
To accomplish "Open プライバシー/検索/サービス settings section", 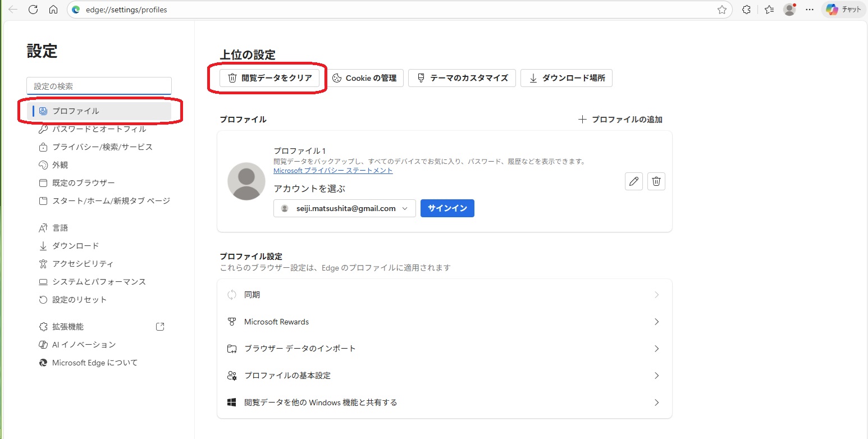I will 102,147.
